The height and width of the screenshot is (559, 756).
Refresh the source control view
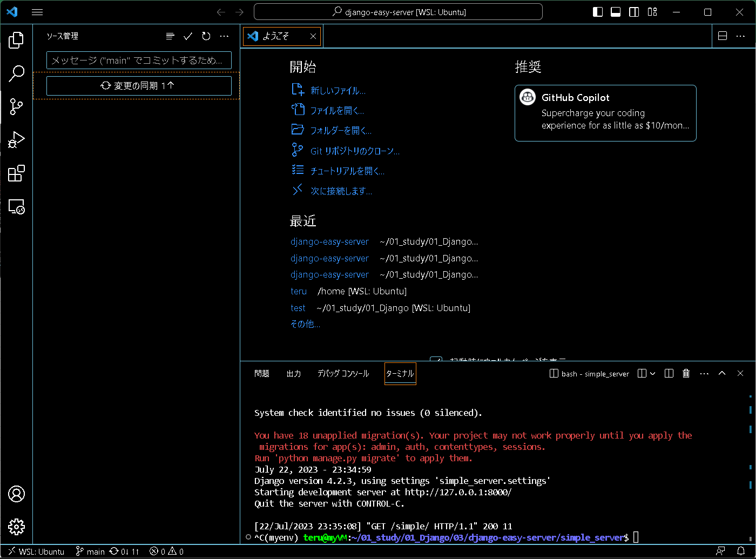tap(206, 36)
